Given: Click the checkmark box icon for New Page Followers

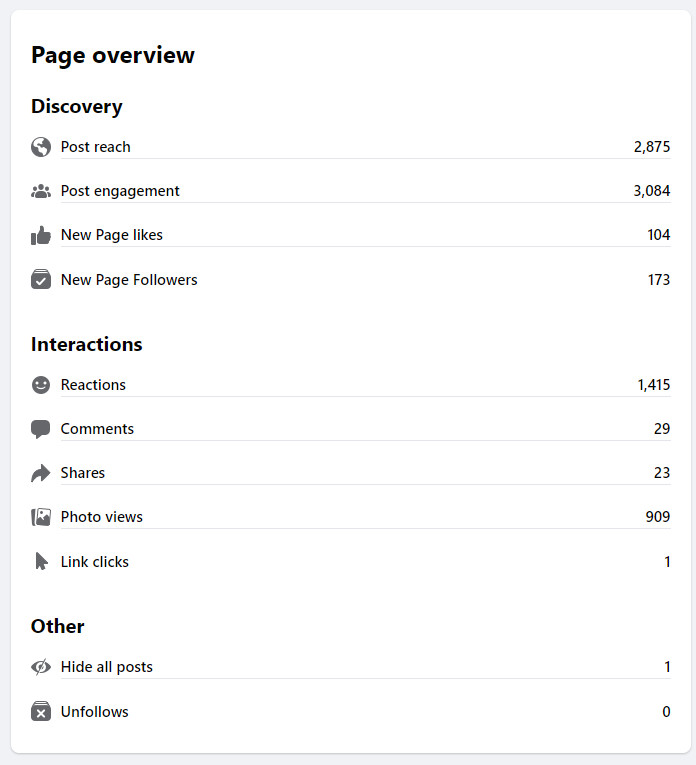Looking at the screenshot, I should tap(41, 280).
